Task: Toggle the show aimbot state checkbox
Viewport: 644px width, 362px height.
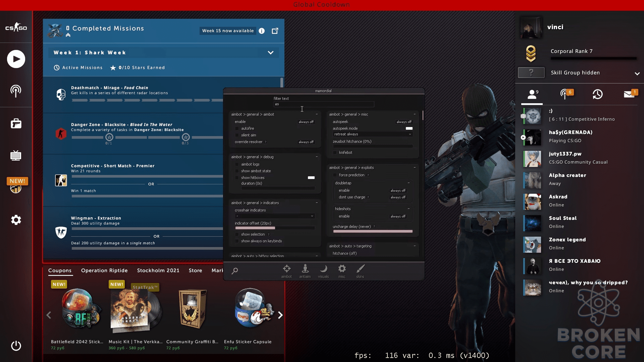Action: [237, 171]
